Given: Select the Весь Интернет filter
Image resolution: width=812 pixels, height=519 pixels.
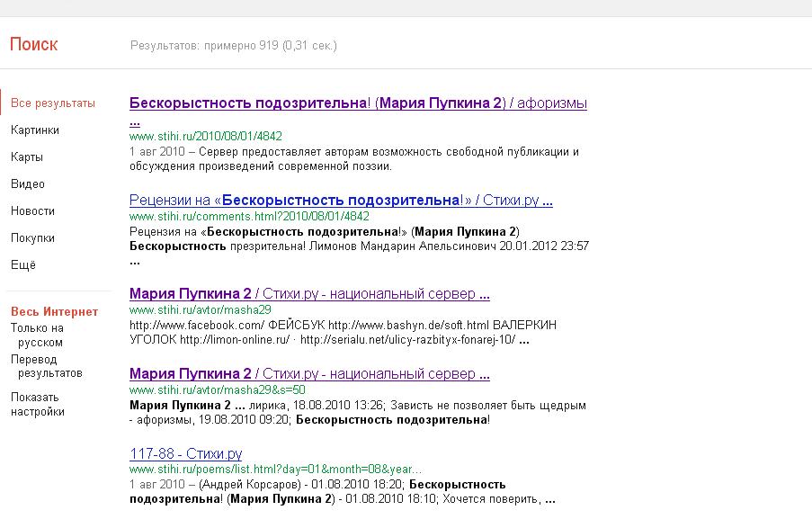Looking at the screenshot, I should click(x=54, y=311).
